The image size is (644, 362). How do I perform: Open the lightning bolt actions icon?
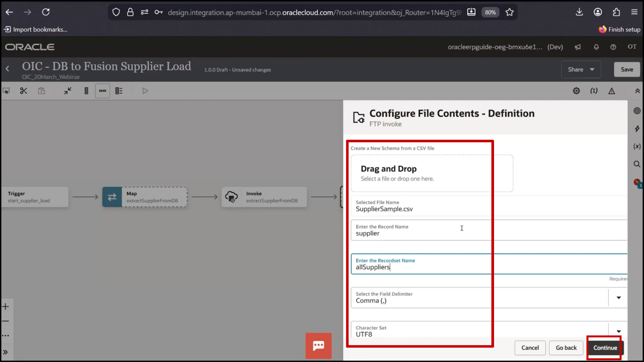pos(637,129)
